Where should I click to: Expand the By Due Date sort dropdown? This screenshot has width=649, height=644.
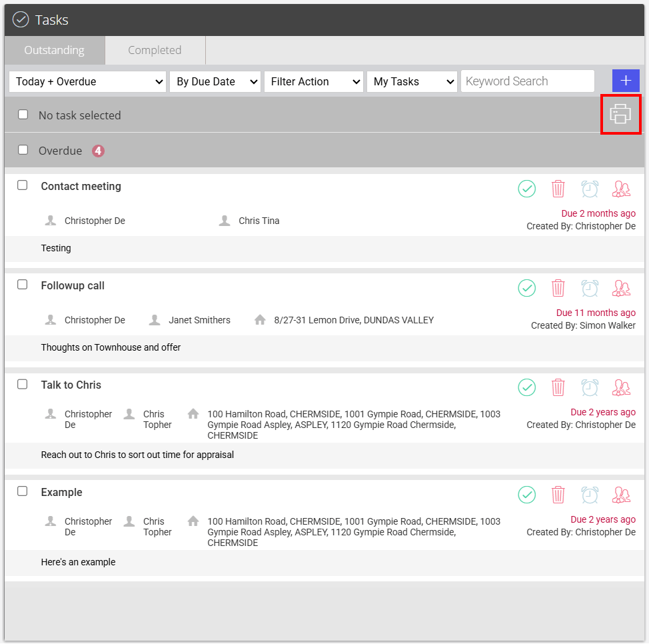[215, 81]
